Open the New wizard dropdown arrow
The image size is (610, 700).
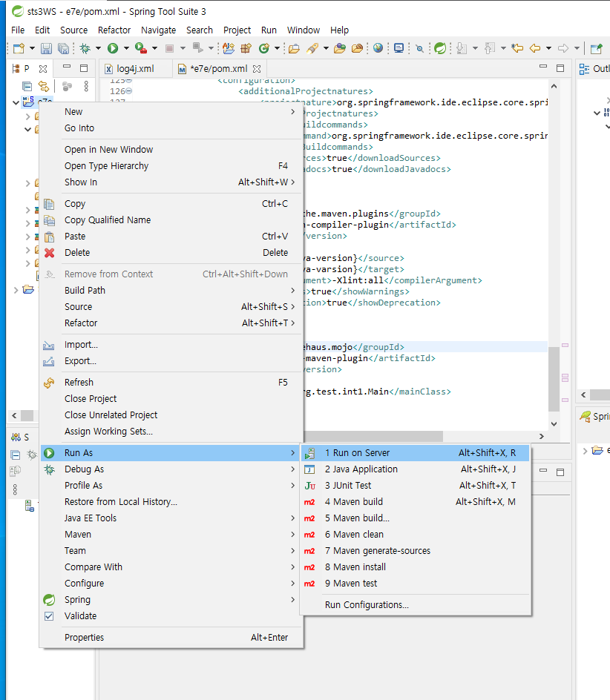click(x=32, y=48)
